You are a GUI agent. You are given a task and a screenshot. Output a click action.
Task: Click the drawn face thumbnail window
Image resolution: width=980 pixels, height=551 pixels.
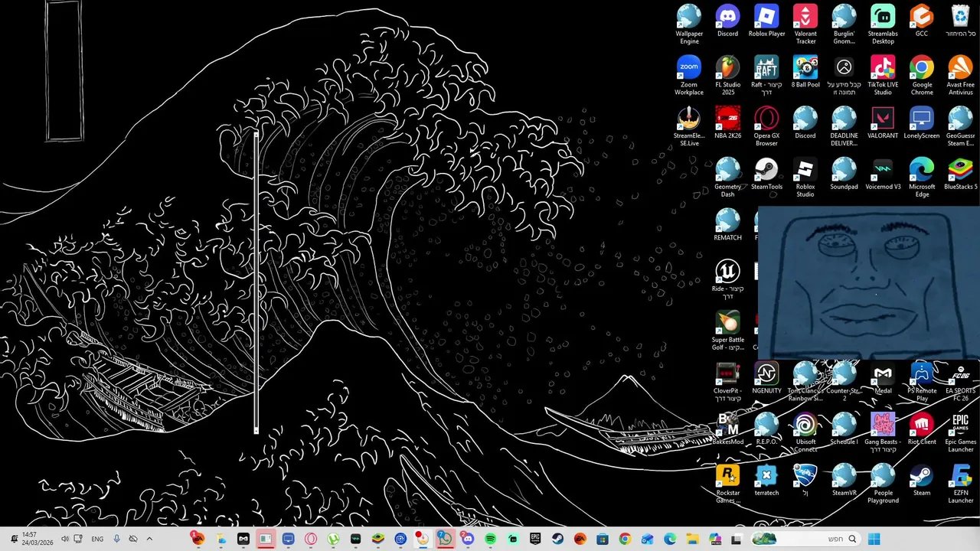tap(868, 282)
